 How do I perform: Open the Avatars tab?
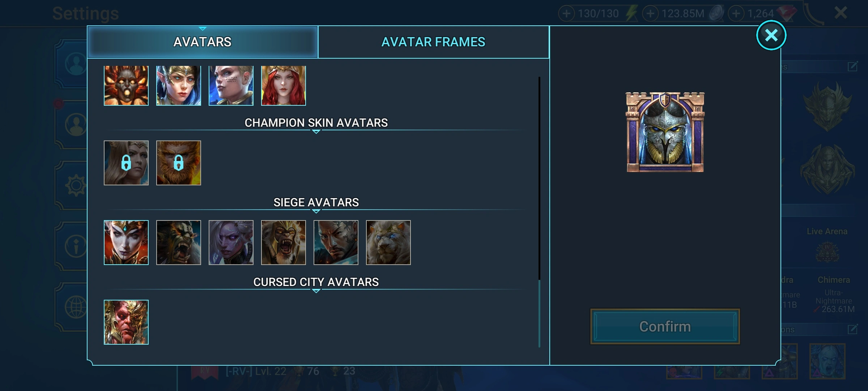coord(203,42)
